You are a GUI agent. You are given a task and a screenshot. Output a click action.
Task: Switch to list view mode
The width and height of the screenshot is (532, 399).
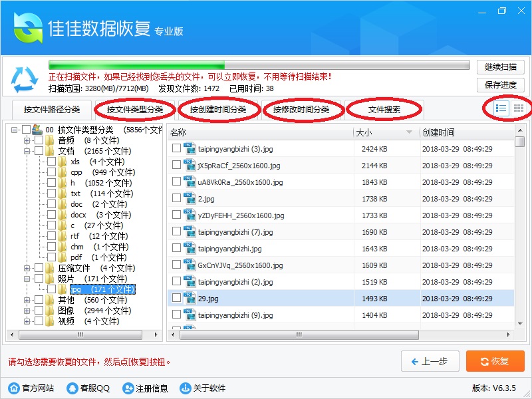[x=500, y=108]
